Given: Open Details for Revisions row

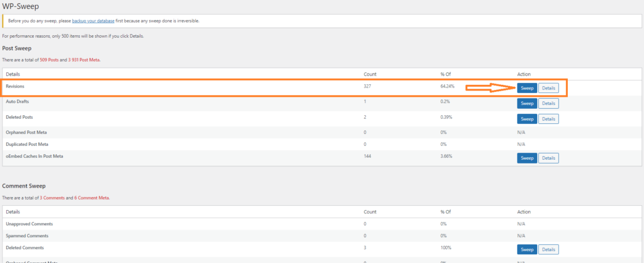Looking at the screenshot, I should click(x=548, y=88).
